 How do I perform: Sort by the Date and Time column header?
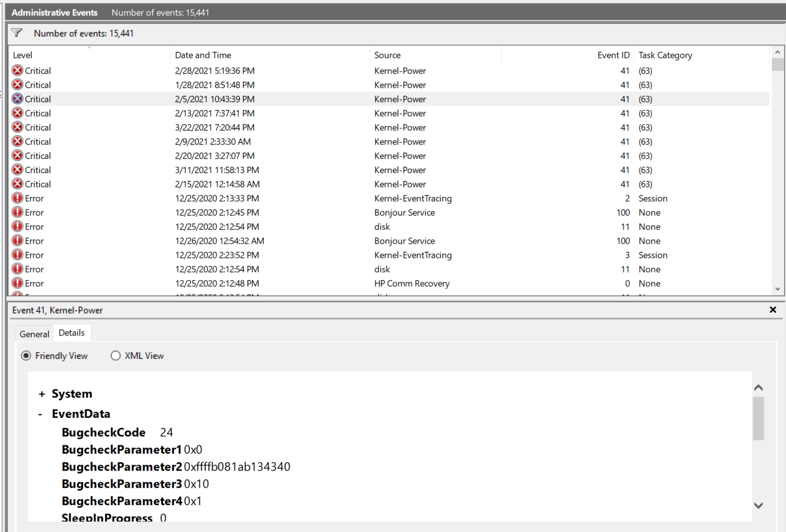(203, 55)
